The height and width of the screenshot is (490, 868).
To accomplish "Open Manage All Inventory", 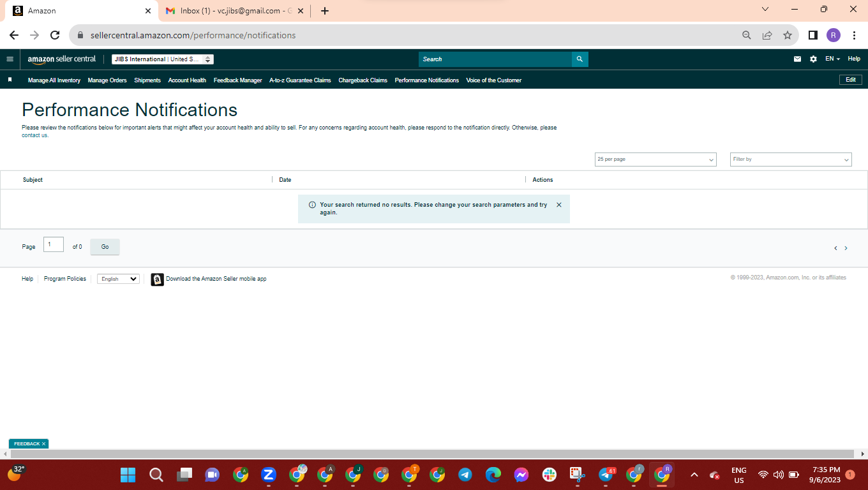I will pos(54,80).
